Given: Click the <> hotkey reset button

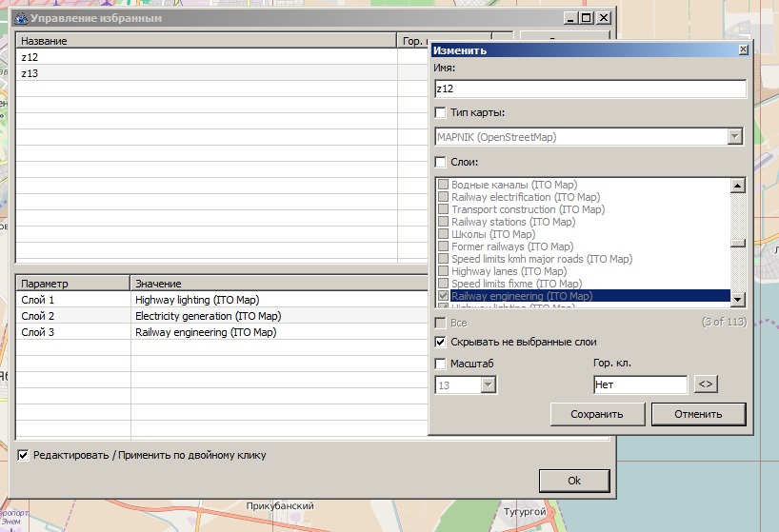Looking at the screenshot, I should [x=706, y=384].
